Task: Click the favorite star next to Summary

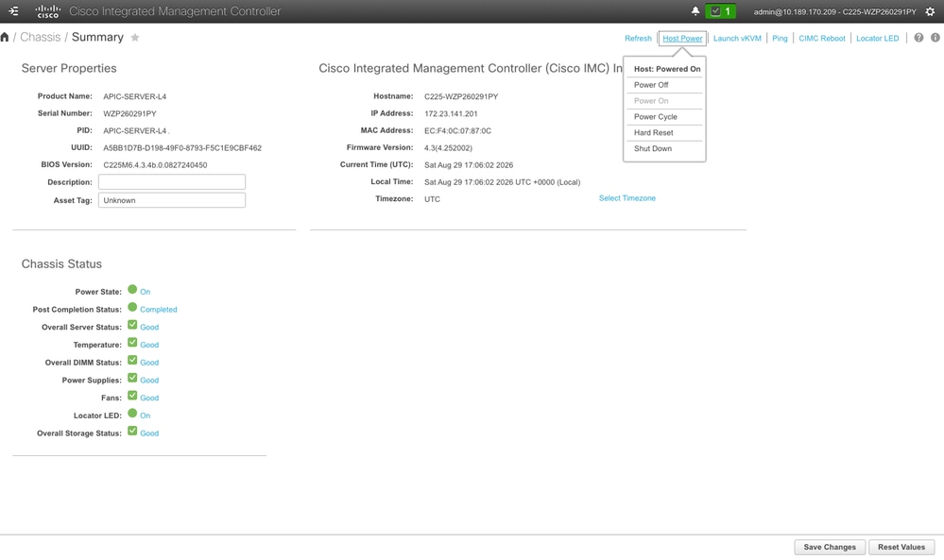Action: [x=135, y=37]
